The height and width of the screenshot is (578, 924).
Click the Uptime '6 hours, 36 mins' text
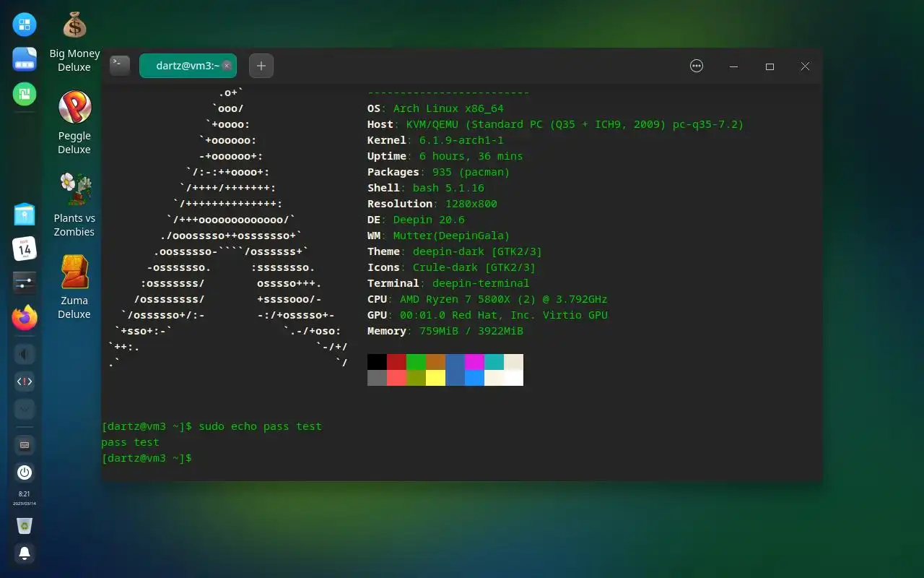click(x=471, y=156)
